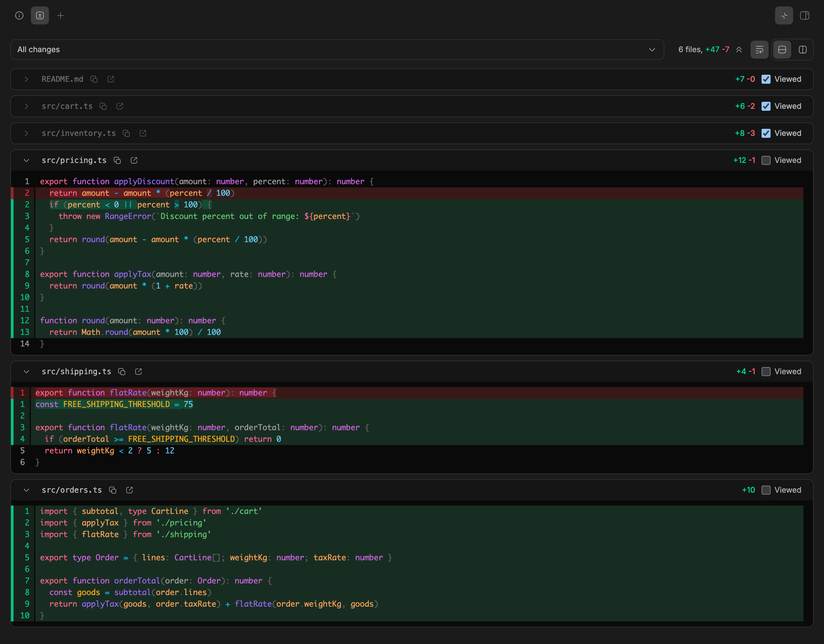
Task: Open the All changes dropdown
Action: click(x=337, y=50)
